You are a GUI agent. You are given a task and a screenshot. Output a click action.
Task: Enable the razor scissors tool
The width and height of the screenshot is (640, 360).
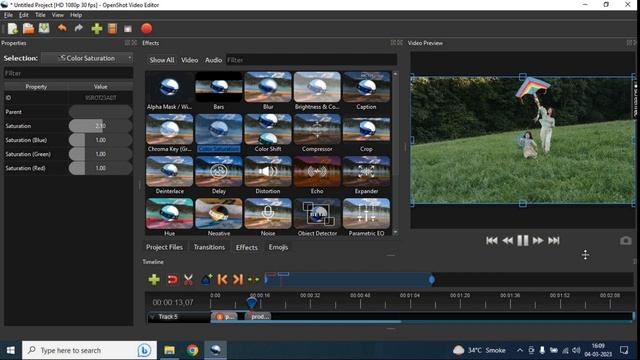pyautogui.click(x=188, y=280)
